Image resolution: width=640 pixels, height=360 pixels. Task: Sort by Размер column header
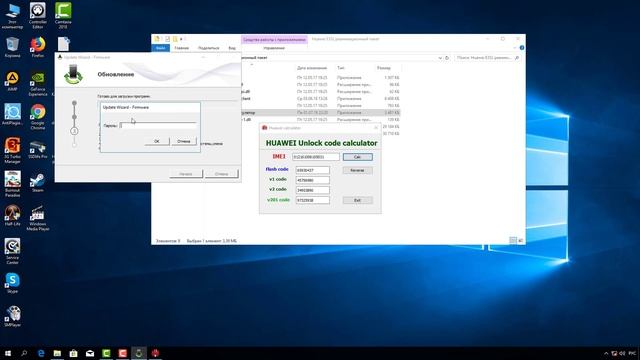coord(384,68)
